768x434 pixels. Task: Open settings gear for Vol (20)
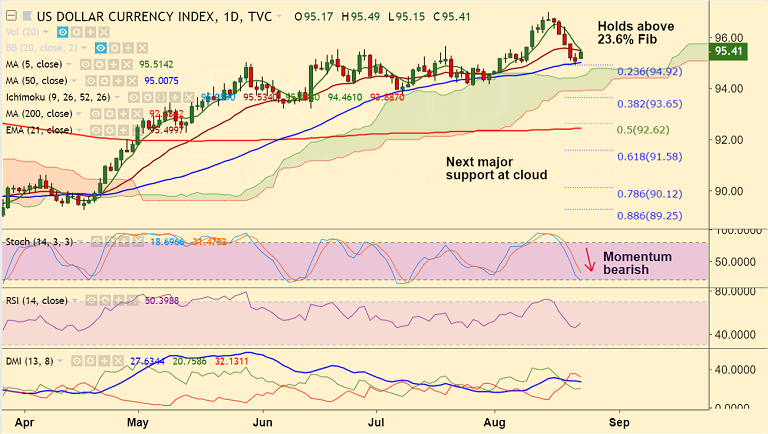tap(77, 32)
